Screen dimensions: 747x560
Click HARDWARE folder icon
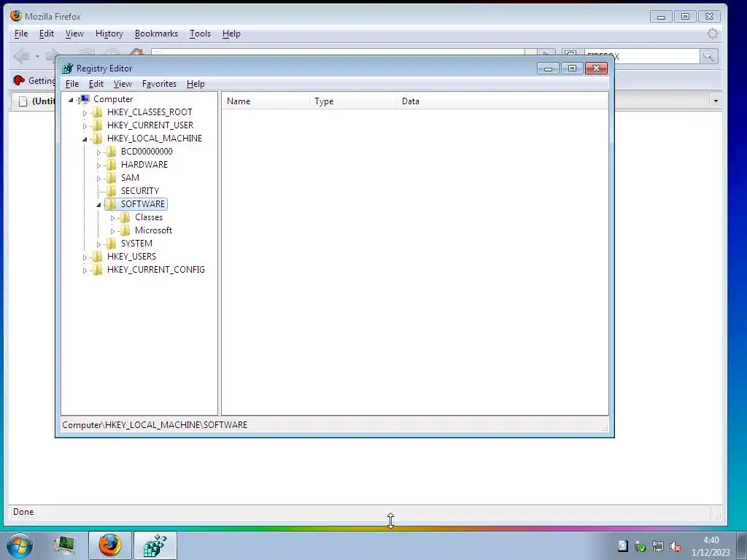click(111, 164)
